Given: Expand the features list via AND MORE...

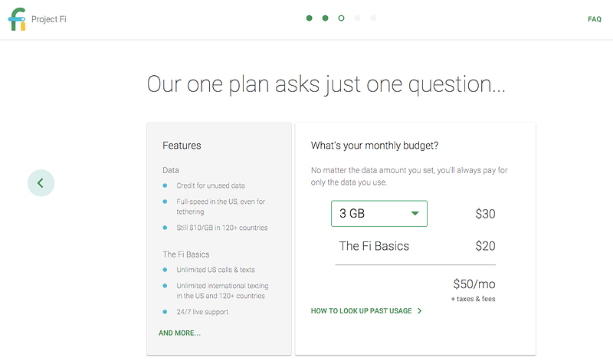Looking at the screenshot, I should pyautogui.click(x=179, y=333).
